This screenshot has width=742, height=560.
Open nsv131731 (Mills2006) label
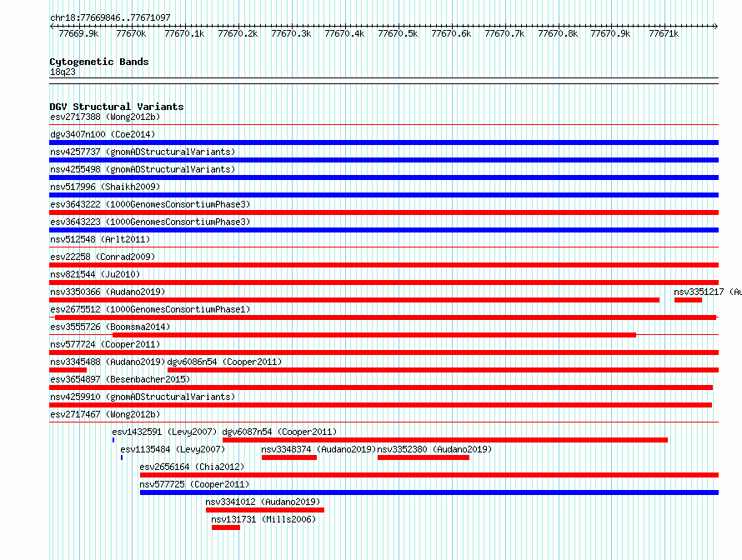263,519
